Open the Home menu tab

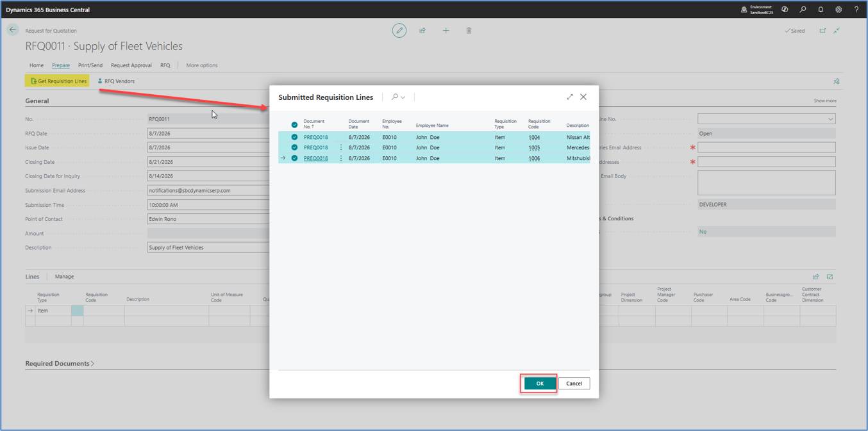37,65
